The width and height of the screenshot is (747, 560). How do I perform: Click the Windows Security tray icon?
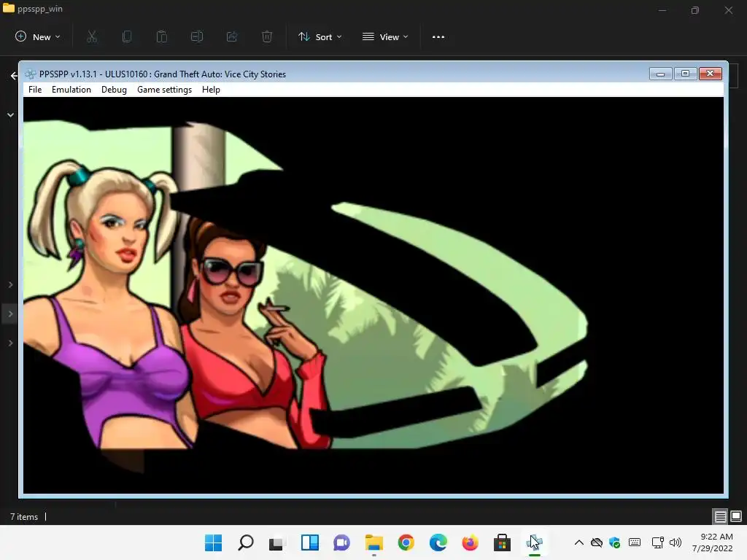pyautogui.click(x=614, y=542)
